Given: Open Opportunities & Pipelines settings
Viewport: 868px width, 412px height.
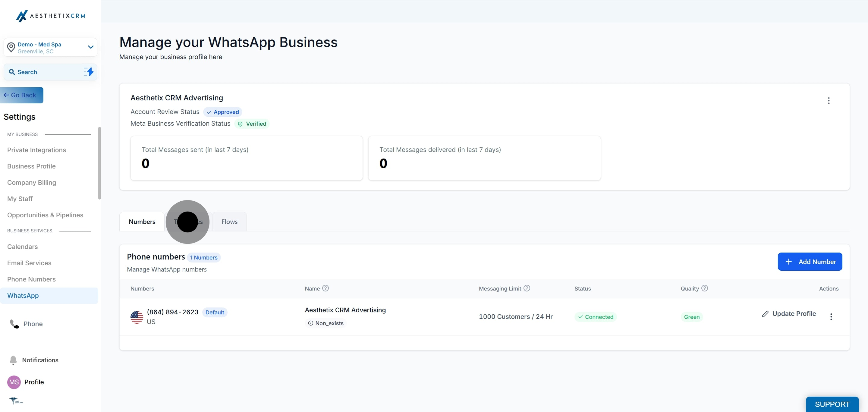Looking at the screenshot, I should point(45,215).
